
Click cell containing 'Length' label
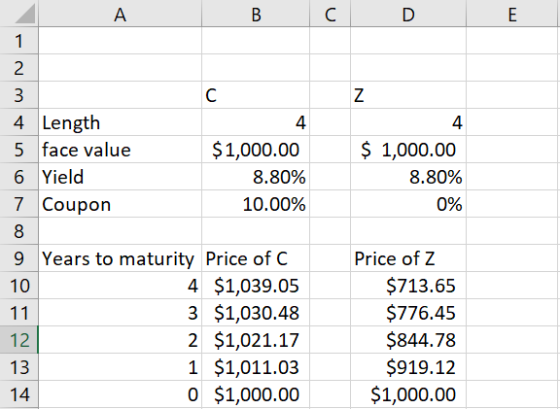coord(120,123)
